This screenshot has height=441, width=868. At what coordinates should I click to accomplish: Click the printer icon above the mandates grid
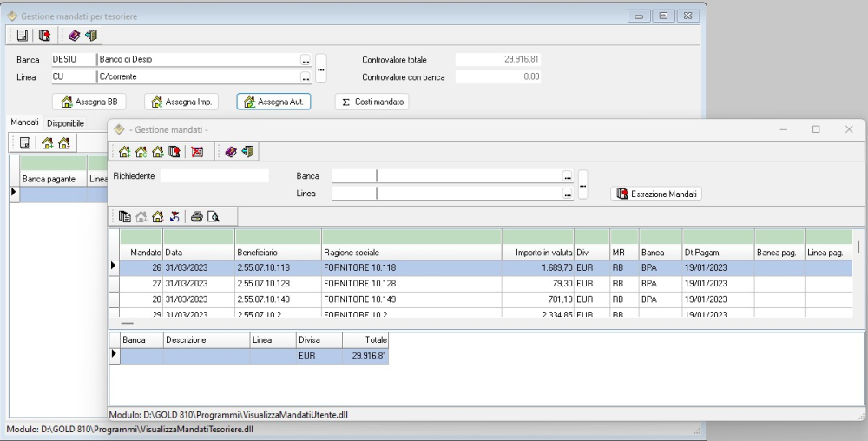[x=197, y=217]
